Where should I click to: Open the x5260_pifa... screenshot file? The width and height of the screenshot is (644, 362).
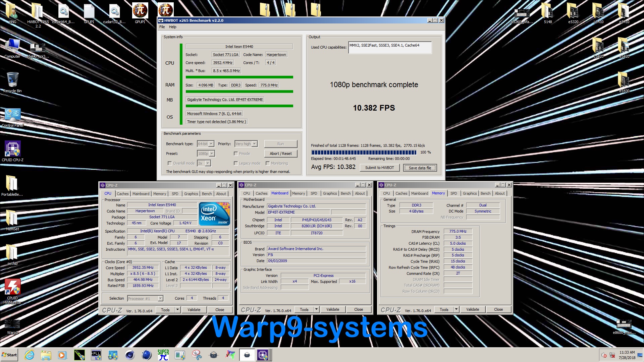(522, 15)
